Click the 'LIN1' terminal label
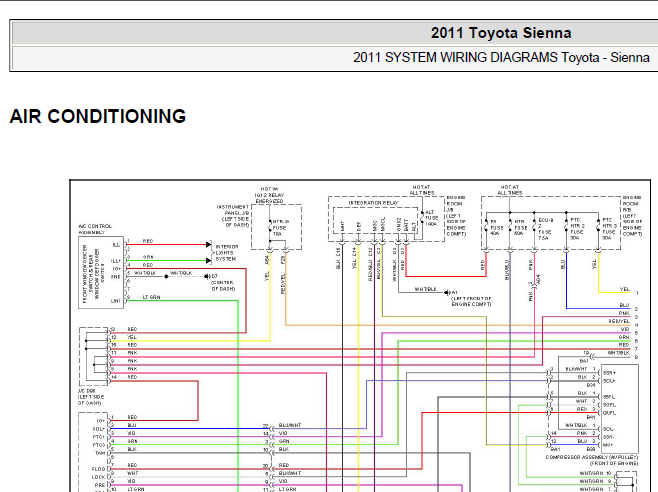The width and height of the screenshot is (658, 492). click(116, 301)
